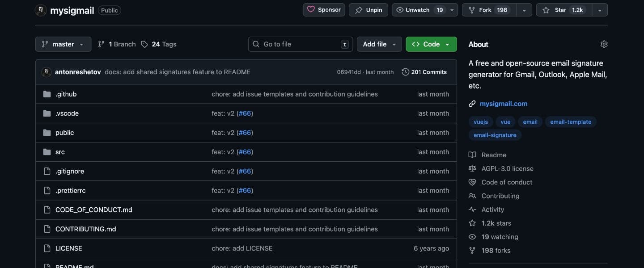
Task: Click the tag icon beside 24 Tags
Action: pos(144,44)
